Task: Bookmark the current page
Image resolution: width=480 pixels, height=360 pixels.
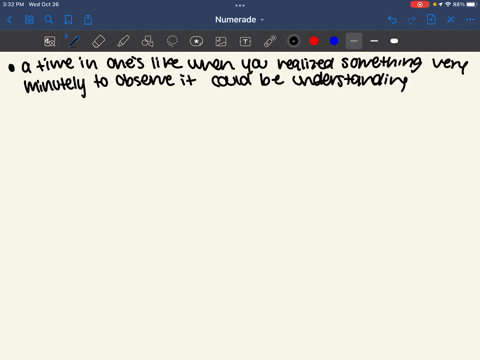Action: point(68,20)
